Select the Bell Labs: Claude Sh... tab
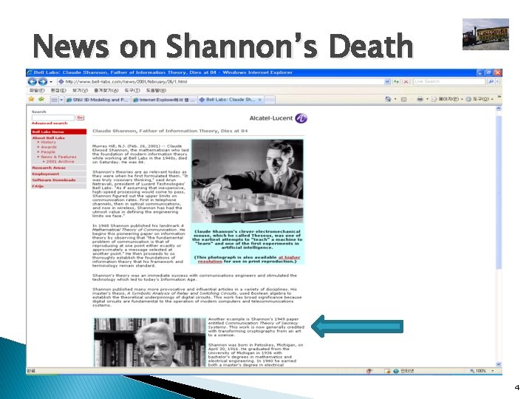Screen dimensions: 532x399 coord(231,100)
